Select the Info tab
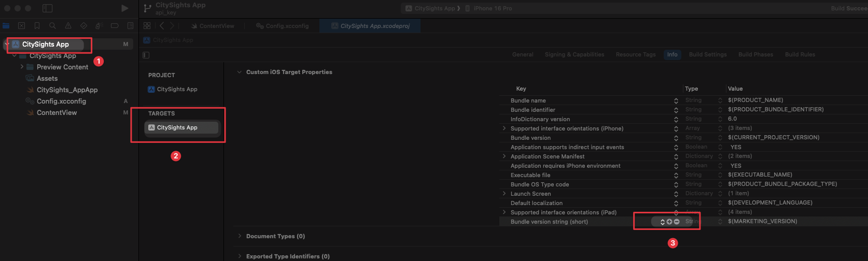This screenshot has width=868, height=261. 672,54
